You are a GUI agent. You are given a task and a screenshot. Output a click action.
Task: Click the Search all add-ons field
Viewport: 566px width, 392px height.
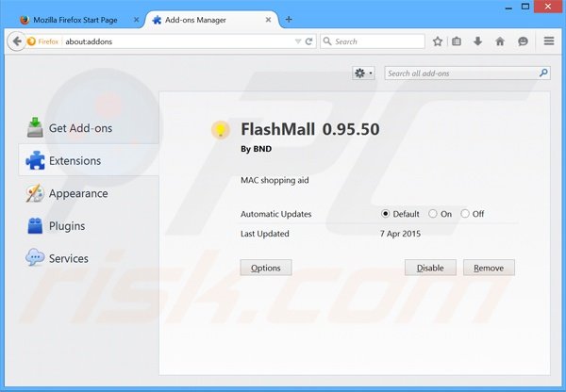468,73
